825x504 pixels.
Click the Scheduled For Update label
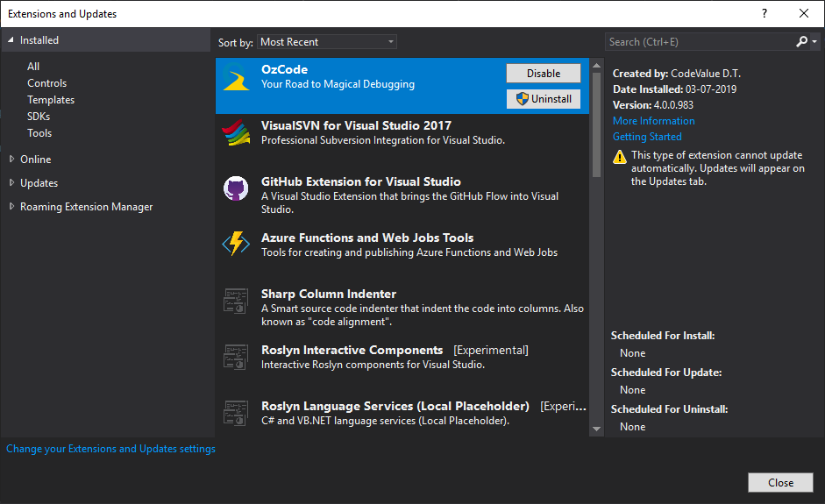666,373
